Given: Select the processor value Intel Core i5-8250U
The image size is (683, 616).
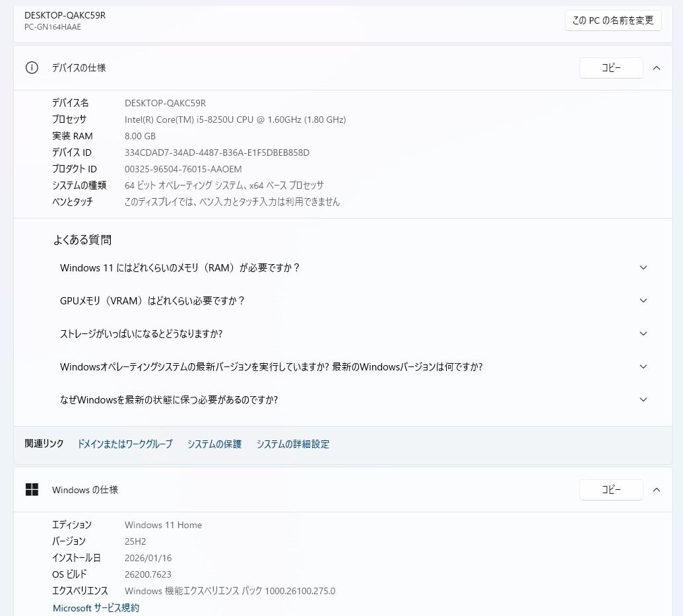Looking at the screenshot, I should click(235, 120).
